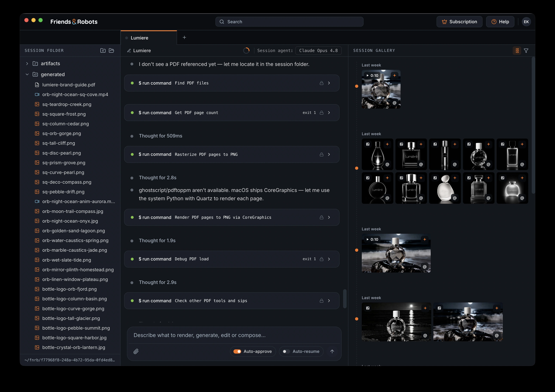Screen dimensions: 555x392
Task: Click the @ icon on bottom-right ocean bottle image
Action: pyautogui.click(x=497, y=335)
